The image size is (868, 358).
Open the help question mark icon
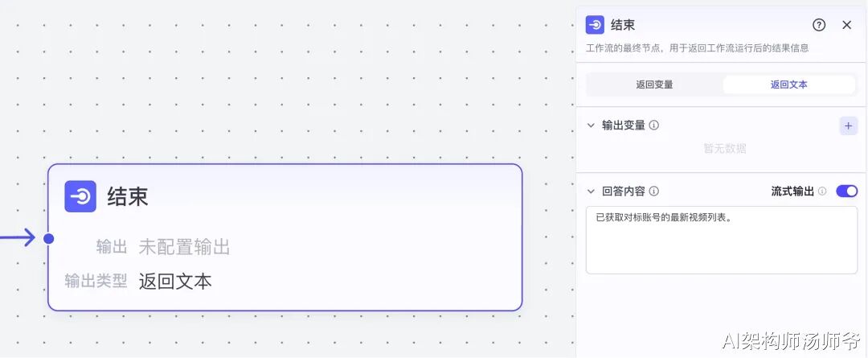tap(819, 25)
